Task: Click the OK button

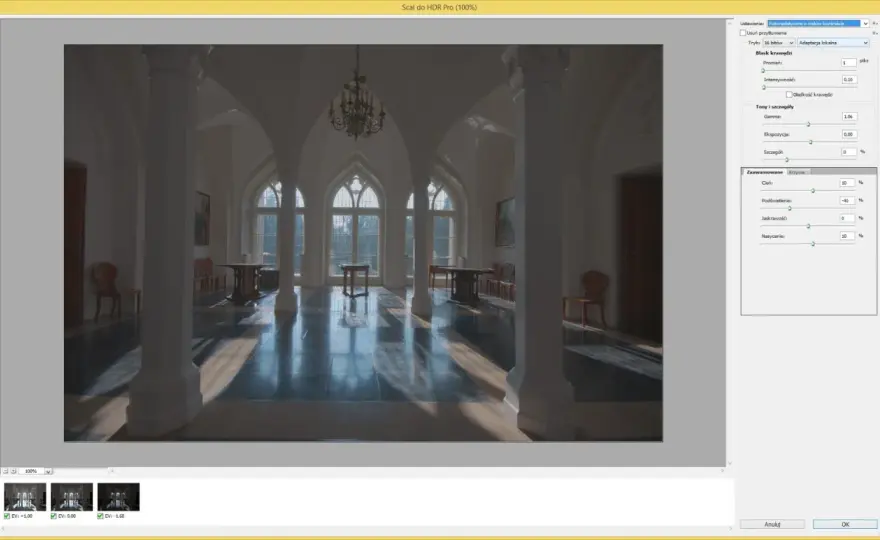Action: 845,524
